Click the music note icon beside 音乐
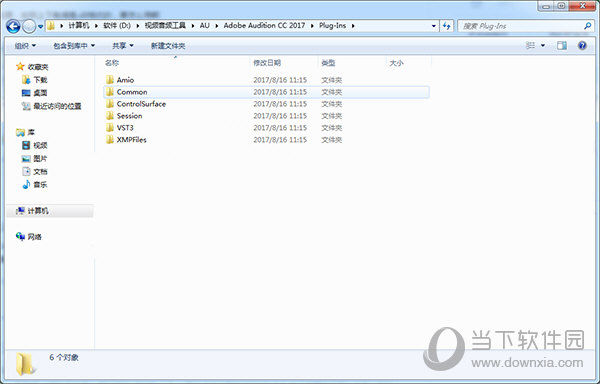This screenshot has height=384, width=600. [26, 185]
